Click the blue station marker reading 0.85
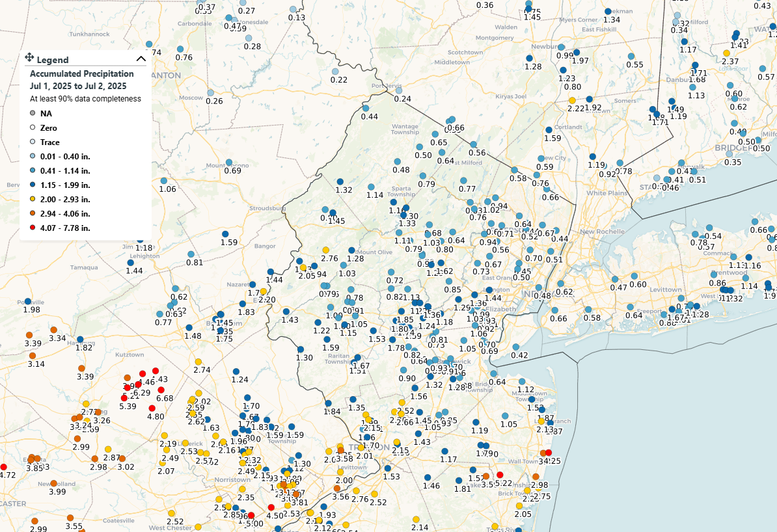Screen dimensions: 777x532 coord(449,282)
